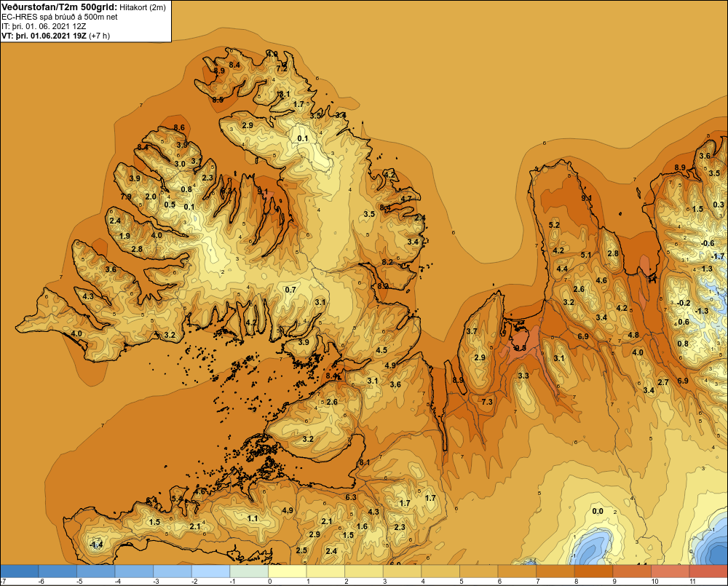Image resolution: width=728 pixels, height=586 pixels.
Task: Click the '1.6' temperature value on the map
Action: (x=362, y=526)
